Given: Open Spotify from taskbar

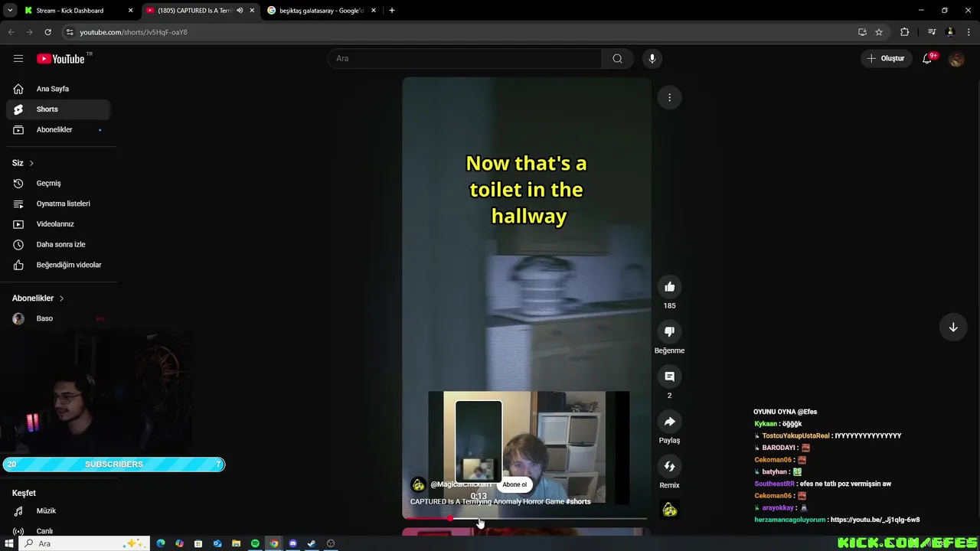Looking at the screenshot, I should pos(255,543).
